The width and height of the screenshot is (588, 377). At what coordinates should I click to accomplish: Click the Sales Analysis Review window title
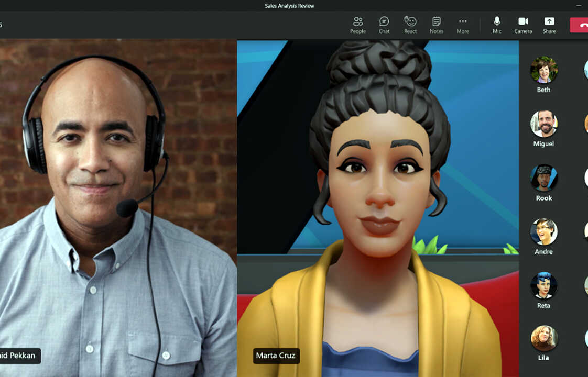point(289,6)
